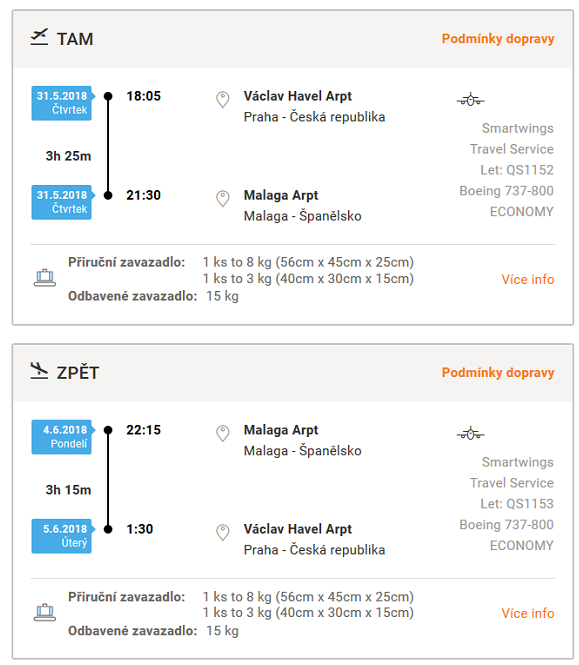Image resolution: width=579 pixels, height=665 pixels.
Task: Click the airplane icon above flight QS1152 details
Action: click(470, 100)
